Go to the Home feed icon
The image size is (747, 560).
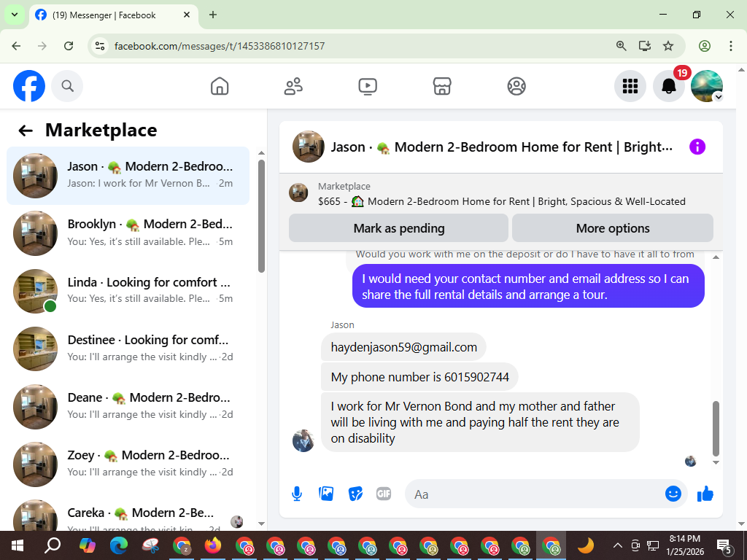click(220, 86)
